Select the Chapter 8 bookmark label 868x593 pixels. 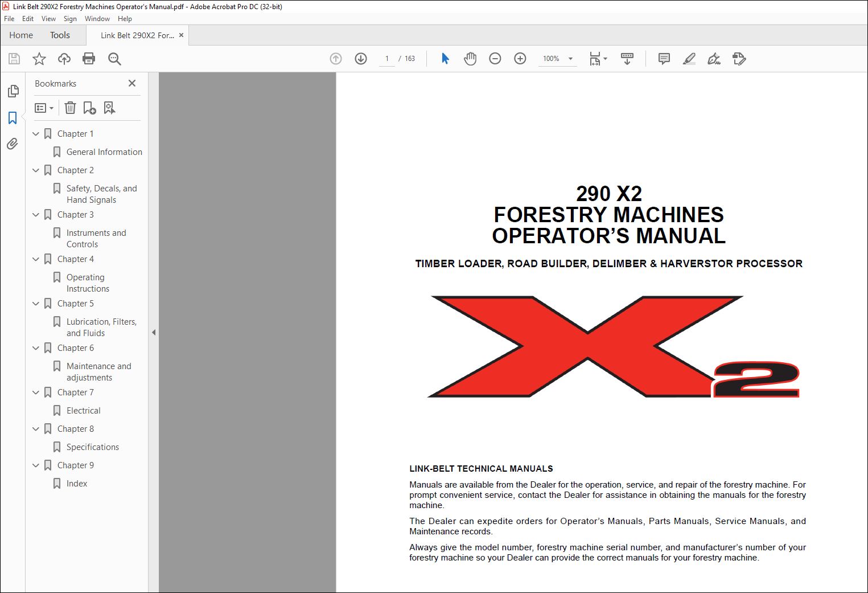click(76, 429)
